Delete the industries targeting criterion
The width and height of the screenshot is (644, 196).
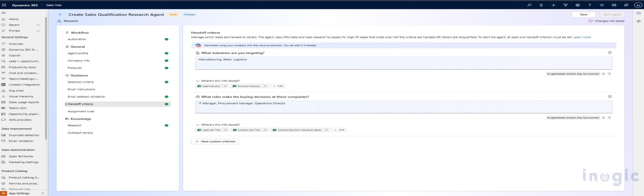click(609, 53)
